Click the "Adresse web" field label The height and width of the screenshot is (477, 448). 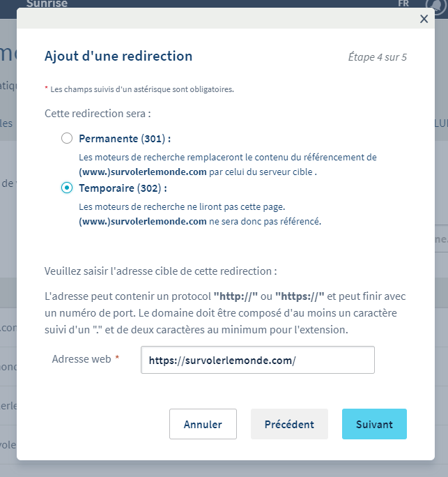(x=82, y=358)
